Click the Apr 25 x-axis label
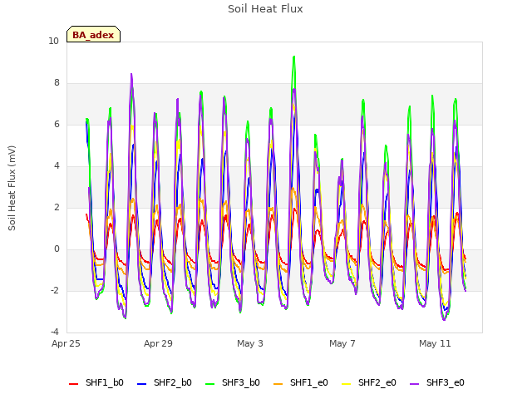 point(66,343)
